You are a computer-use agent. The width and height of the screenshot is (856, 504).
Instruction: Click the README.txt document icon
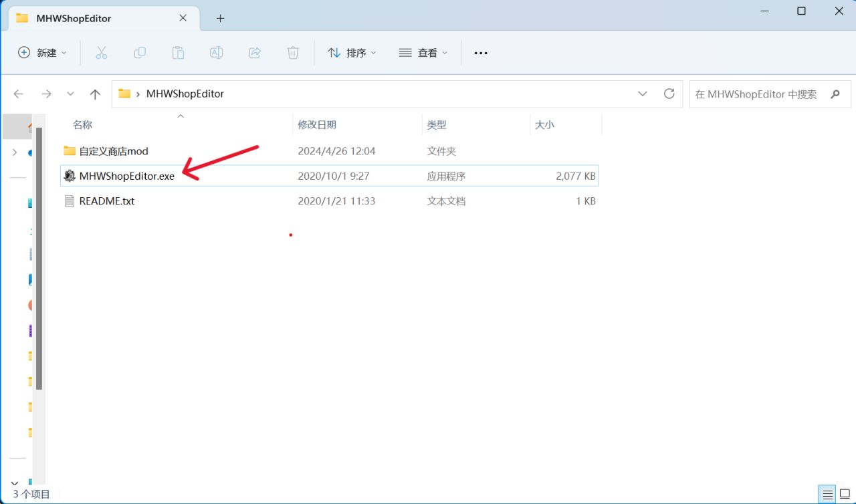[x=70, y=201]
